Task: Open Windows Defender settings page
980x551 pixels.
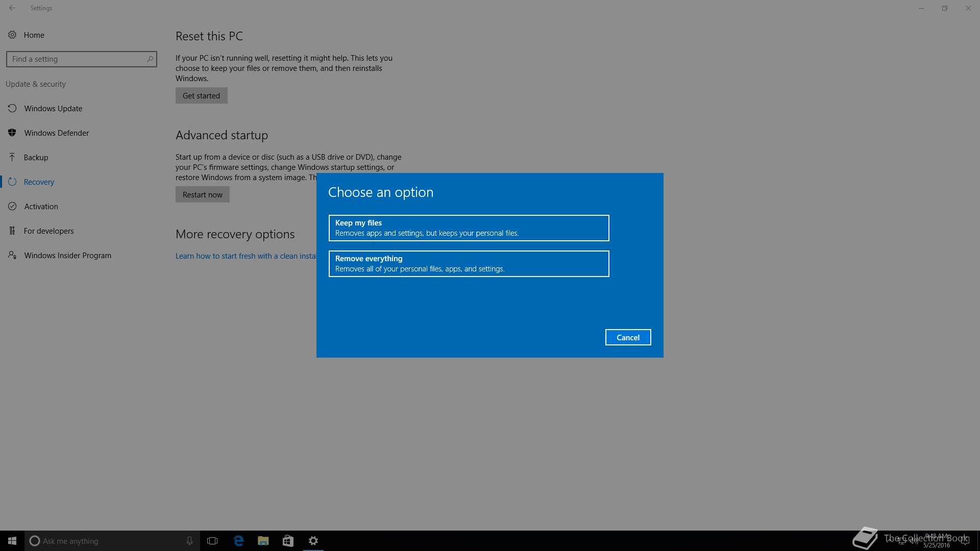Action: click(56, 133)
